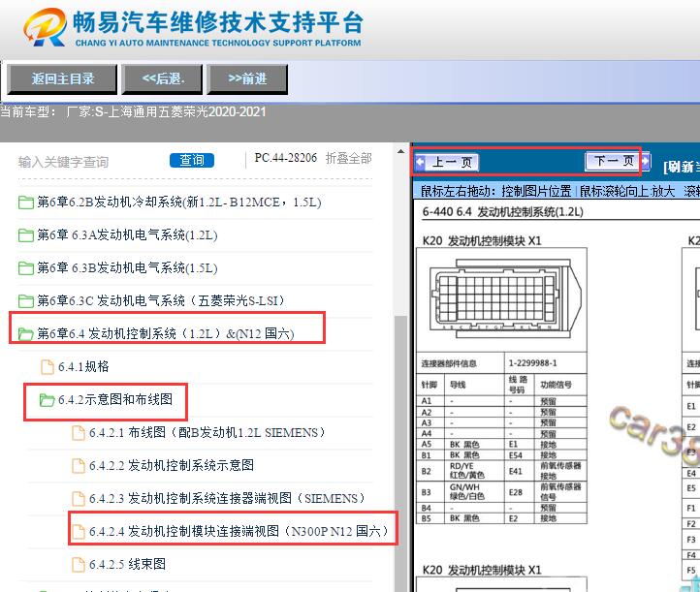The height and width of the screenshot is (592, 700).
Task: Click 功能信号 column header
Action: pos(560,385)
